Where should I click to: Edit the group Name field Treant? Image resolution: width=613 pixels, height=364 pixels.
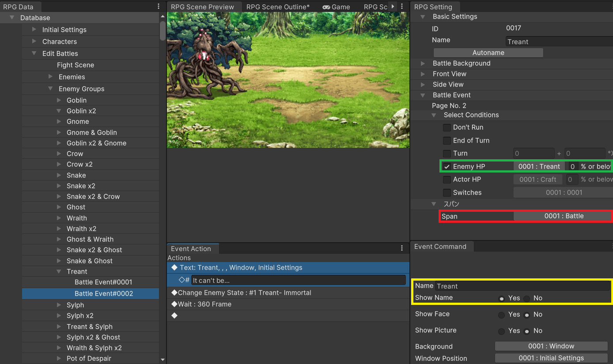coord(559,41)
